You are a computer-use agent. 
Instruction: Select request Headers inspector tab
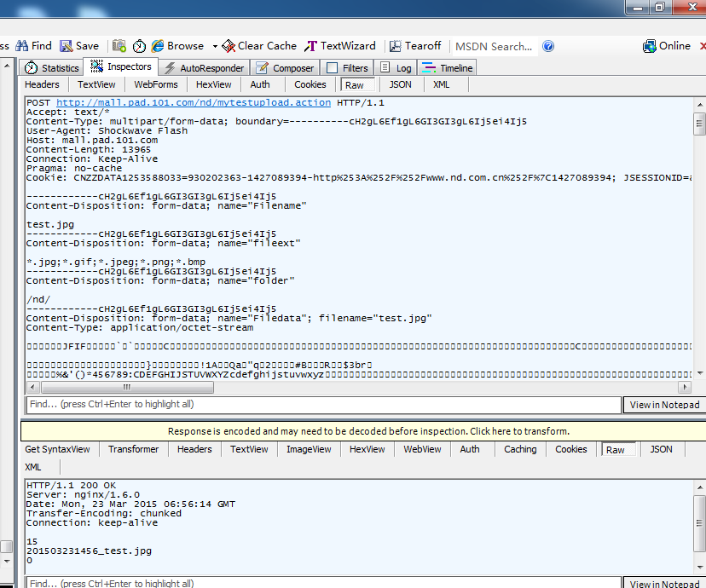click(42, 84)
